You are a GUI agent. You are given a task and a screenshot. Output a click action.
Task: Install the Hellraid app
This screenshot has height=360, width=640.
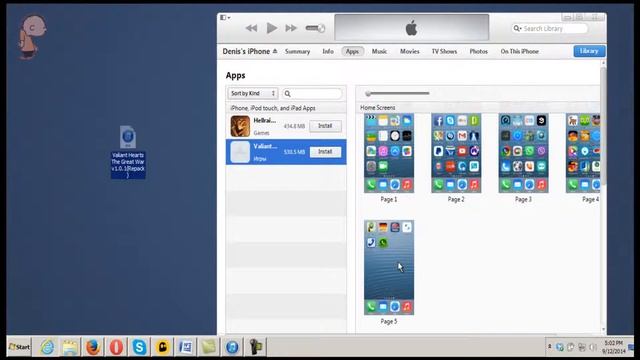(325, 126)
